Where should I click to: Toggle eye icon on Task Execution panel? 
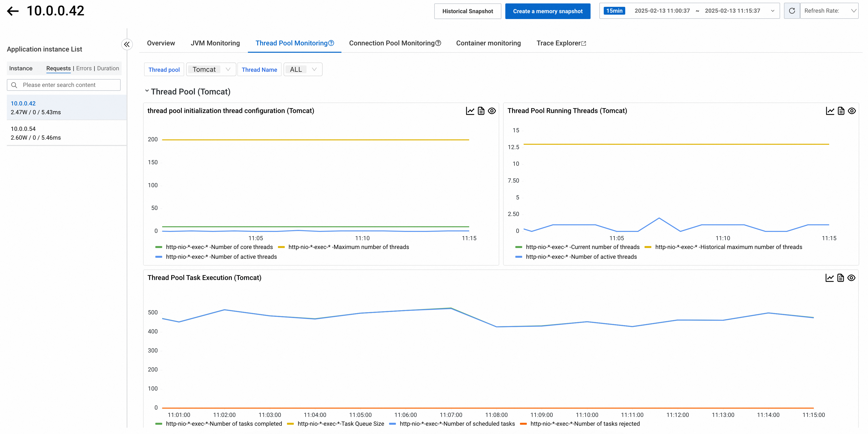pyautogui.click(x=851, y=278)
